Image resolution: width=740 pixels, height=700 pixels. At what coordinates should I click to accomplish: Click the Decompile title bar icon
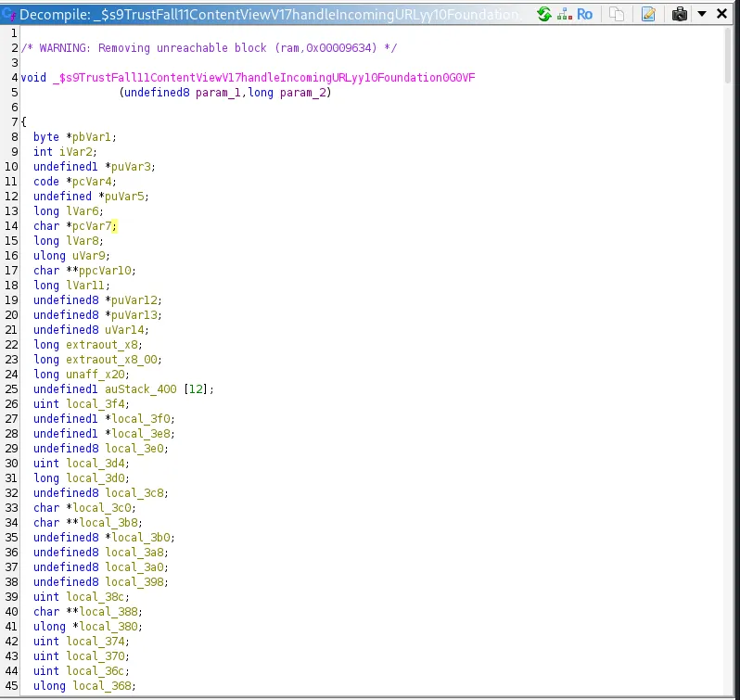pos(8,14)
